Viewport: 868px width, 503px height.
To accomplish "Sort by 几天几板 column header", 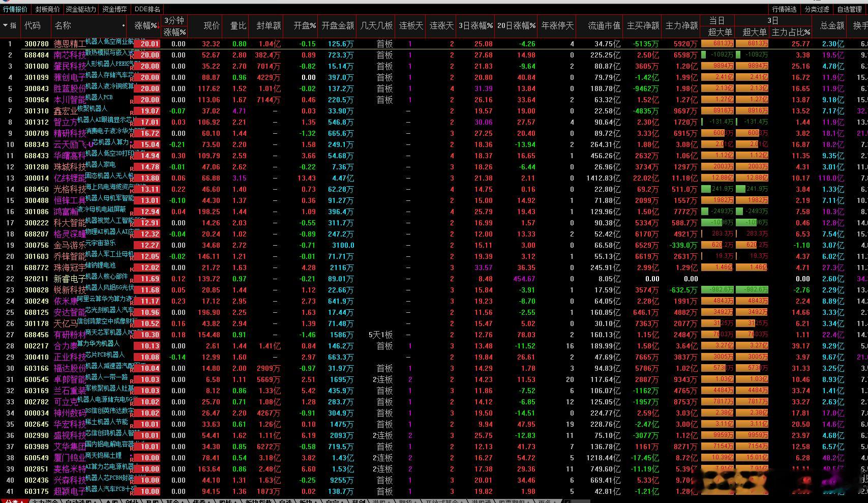I will tap(376, 25).
